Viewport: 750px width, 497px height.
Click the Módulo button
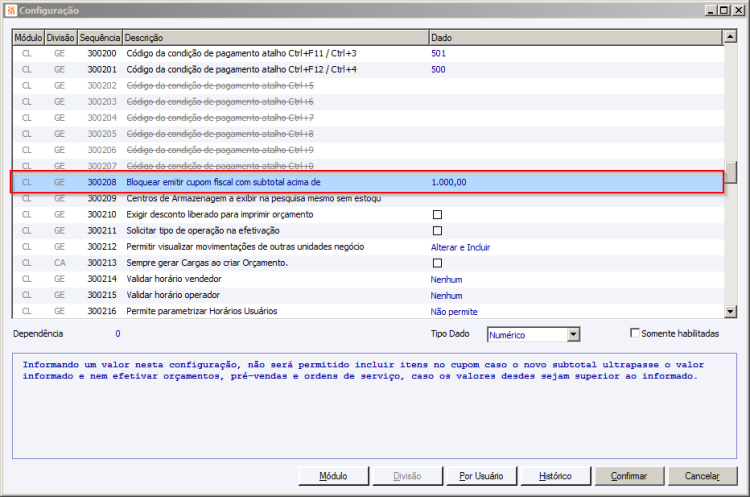[x=333, y=476]
